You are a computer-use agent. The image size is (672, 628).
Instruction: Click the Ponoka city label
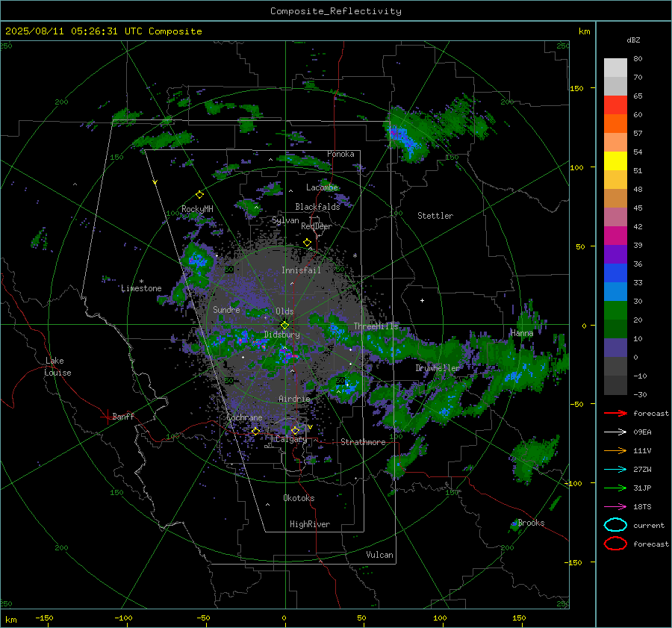(x=340, y=154)
